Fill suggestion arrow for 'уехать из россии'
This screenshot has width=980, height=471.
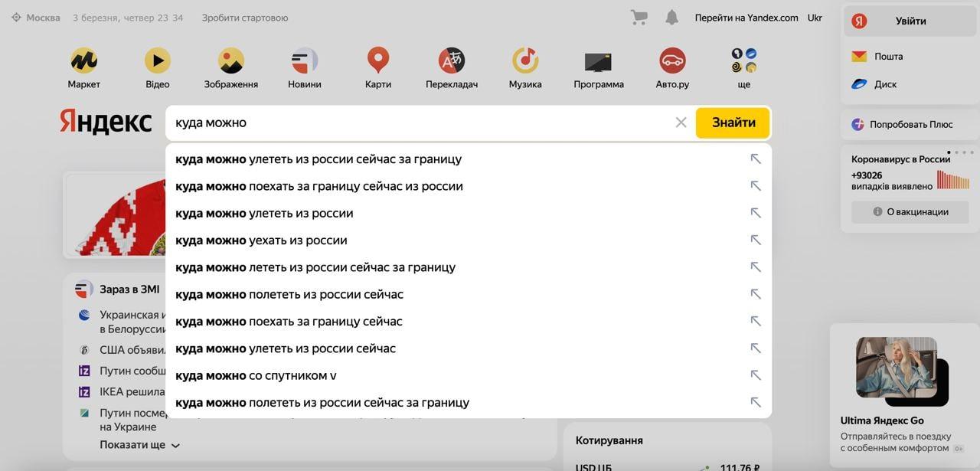click(756, 240)
